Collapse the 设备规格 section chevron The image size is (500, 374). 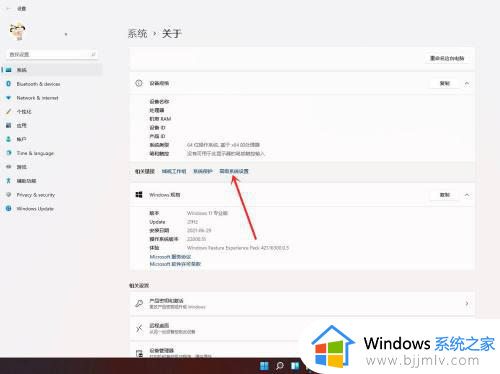pos(467,83)
